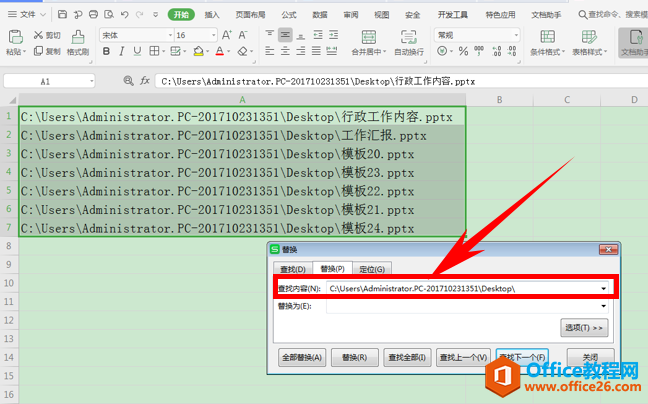Apply the red font color A
648x404 pixels.
coord(219,51)
